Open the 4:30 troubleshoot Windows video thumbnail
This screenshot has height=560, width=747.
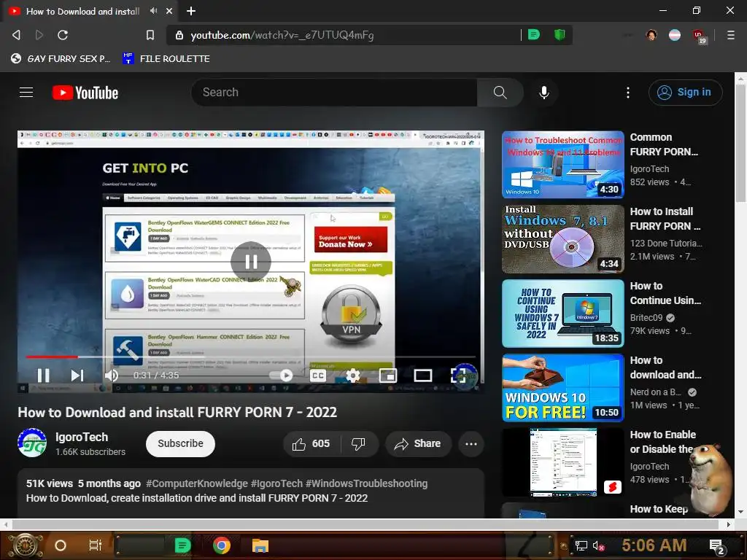pos(563,165)
